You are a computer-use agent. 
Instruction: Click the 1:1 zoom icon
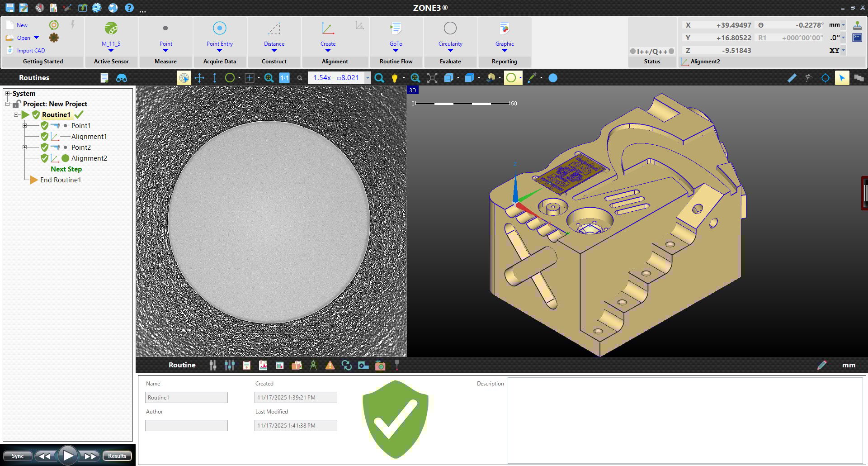coord(284,78)
